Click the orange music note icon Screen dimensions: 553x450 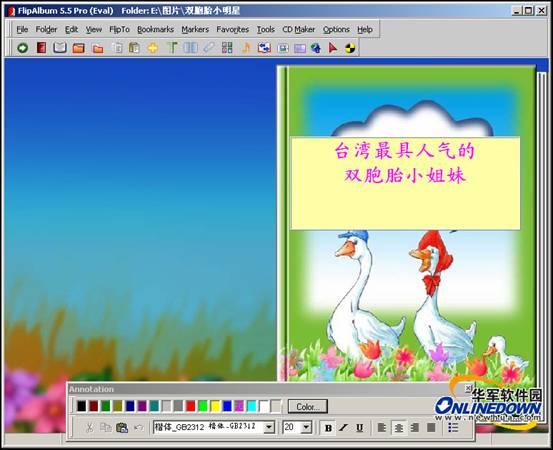(246, 48)
